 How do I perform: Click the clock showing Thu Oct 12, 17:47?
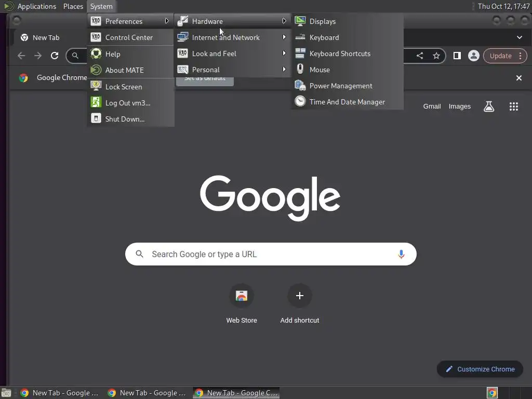(503, 6)
